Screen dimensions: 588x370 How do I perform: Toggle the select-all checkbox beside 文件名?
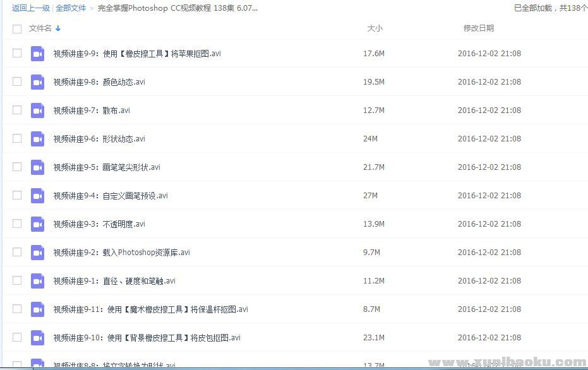coord(17,28)
